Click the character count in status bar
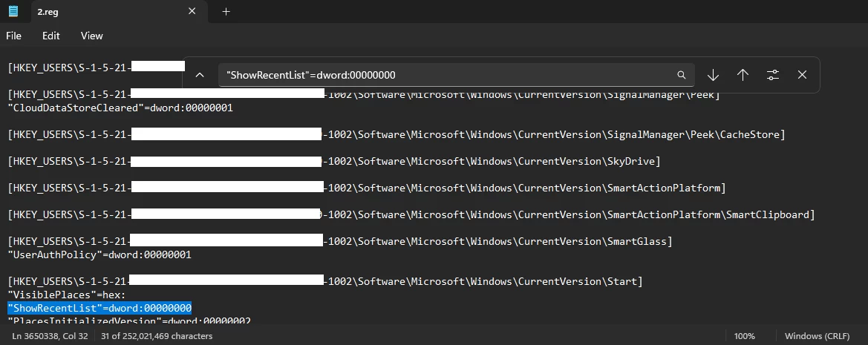The image size is (868, 345). click(157, 336)
